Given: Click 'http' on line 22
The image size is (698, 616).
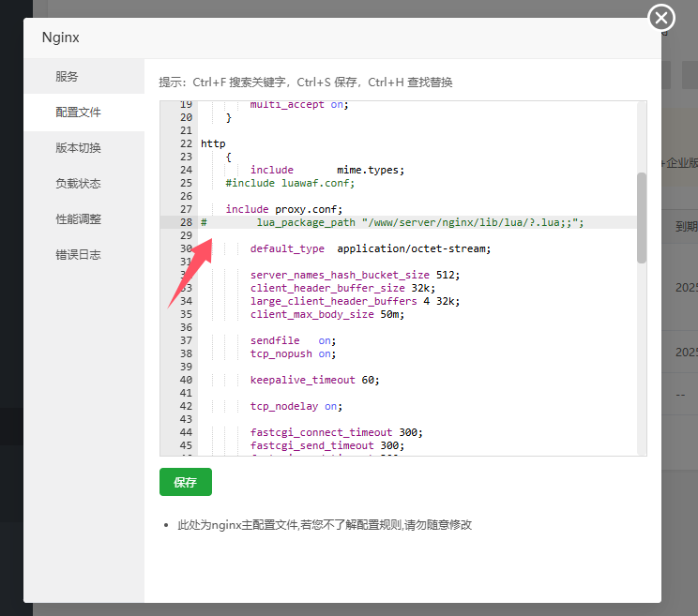Looking at the screenshot, I should coord(213,143).
